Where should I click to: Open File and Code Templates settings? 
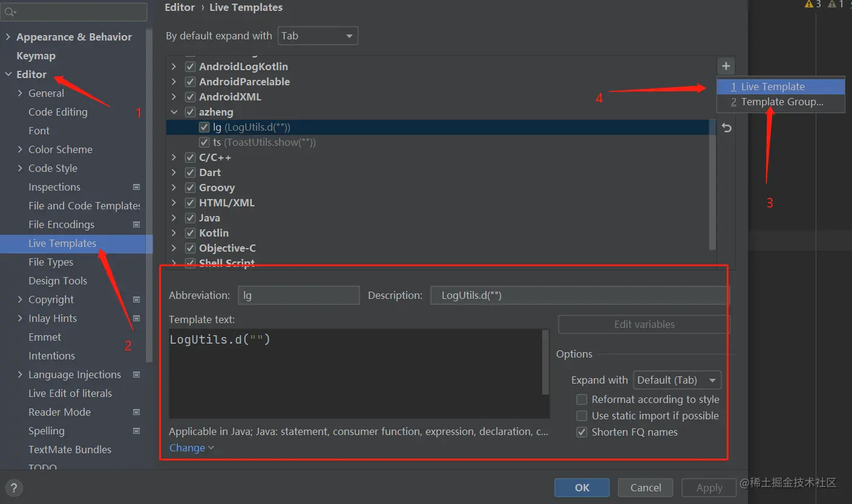pyautogui.click(x=84, y=206)
